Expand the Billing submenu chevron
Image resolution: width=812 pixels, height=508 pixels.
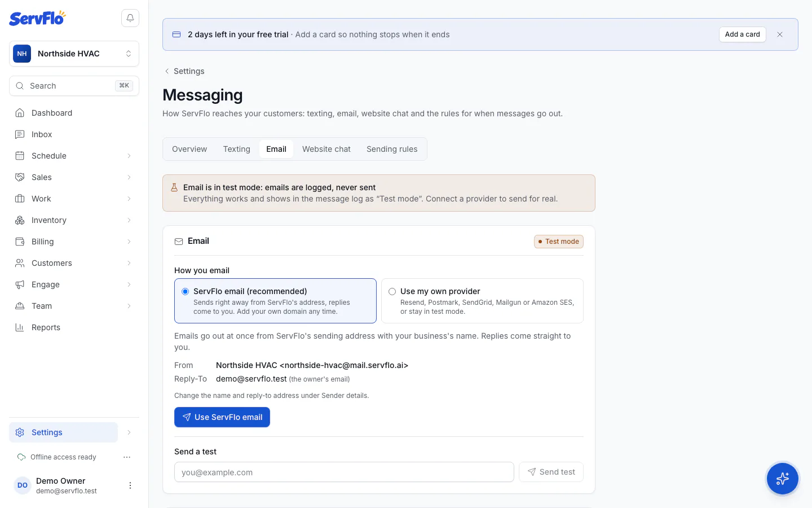tap(129, 242)
